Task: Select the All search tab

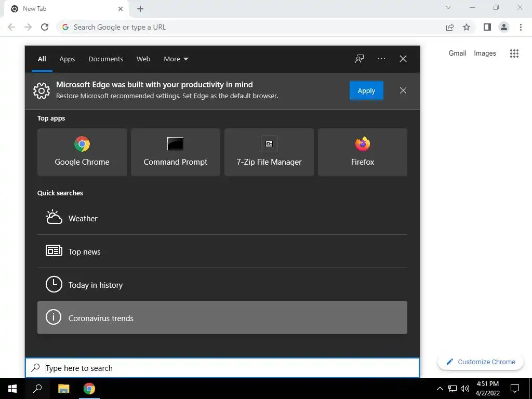Action: click(42, 59)
